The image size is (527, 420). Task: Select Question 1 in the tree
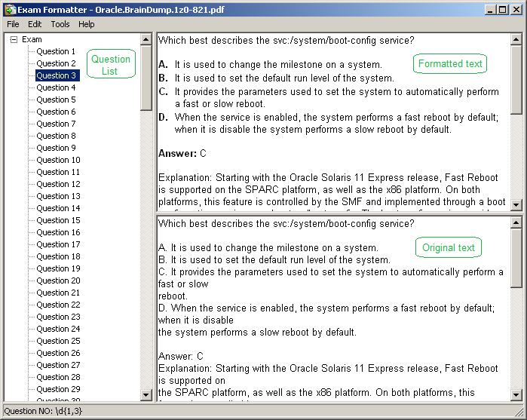(x=56, y=51)
